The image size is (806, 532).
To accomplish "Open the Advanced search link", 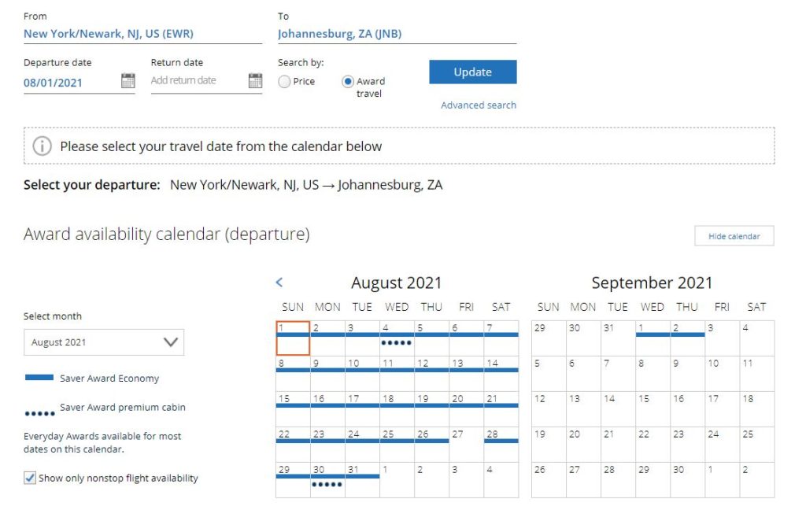I will pos(479,105).
